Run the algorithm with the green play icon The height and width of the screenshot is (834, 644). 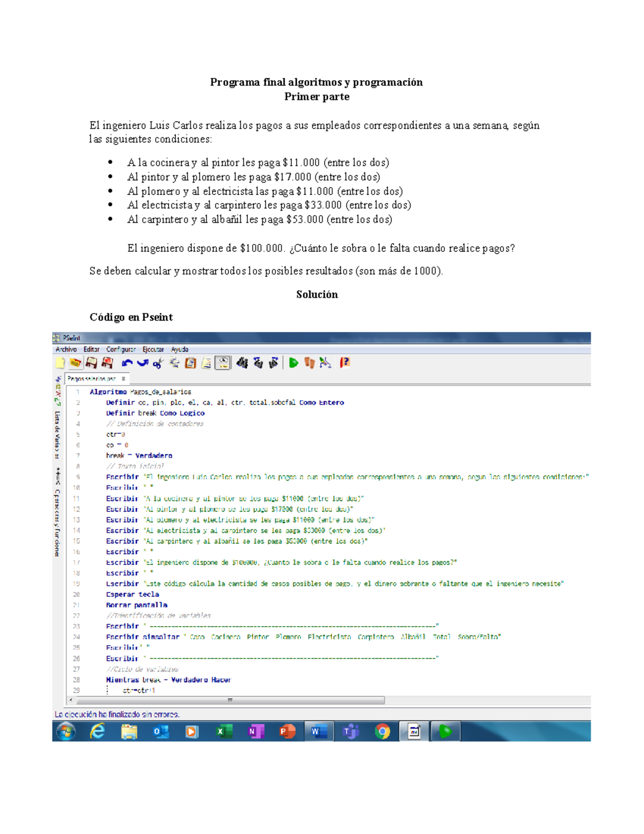(x=294, y=363)
